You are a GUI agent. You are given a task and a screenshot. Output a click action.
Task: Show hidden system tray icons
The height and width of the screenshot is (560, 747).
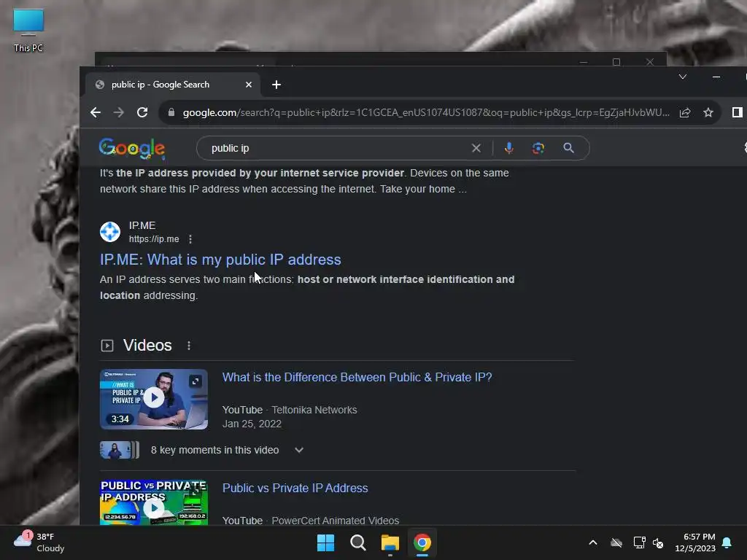pyautogui.click(x=592, y=542)
